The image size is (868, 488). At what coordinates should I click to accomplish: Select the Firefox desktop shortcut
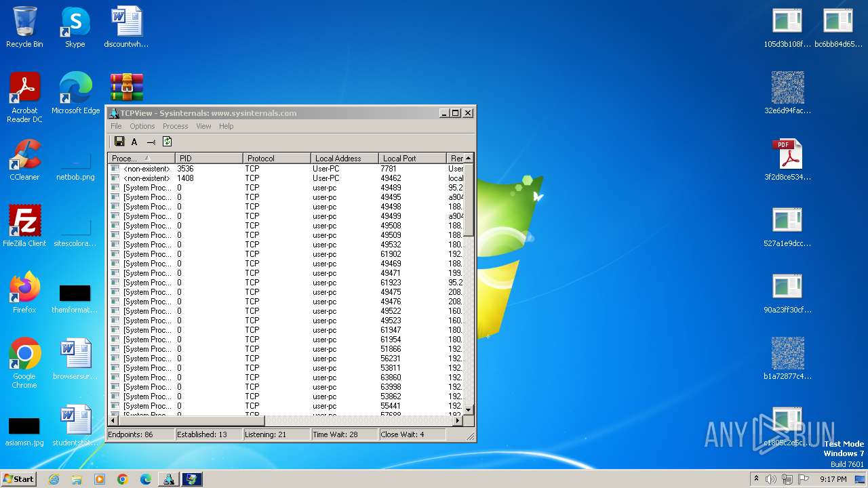[x=24, y=293]
